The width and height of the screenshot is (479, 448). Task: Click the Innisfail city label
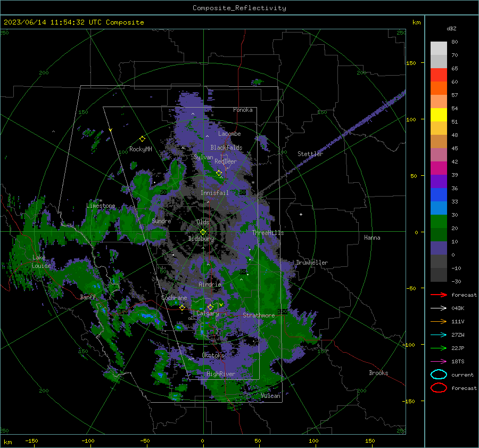(214, 193)
